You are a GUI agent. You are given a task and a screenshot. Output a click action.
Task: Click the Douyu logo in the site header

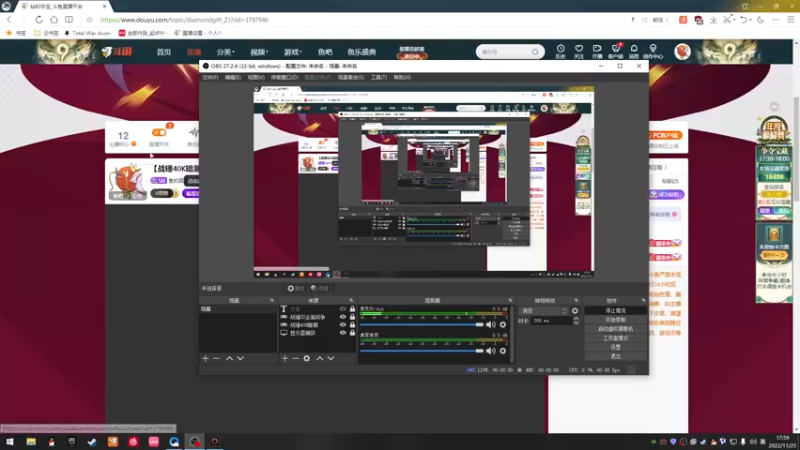point(117,52)
